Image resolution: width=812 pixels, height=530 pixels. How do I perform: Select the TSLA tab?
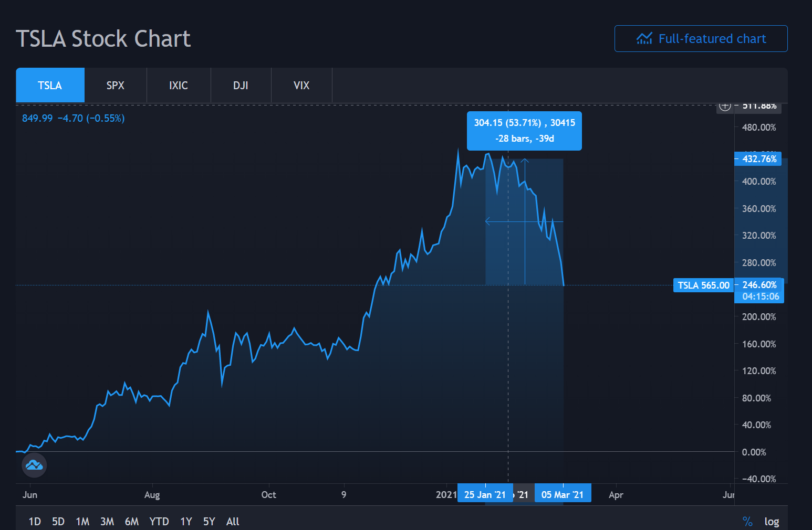(x=50, y=85)
